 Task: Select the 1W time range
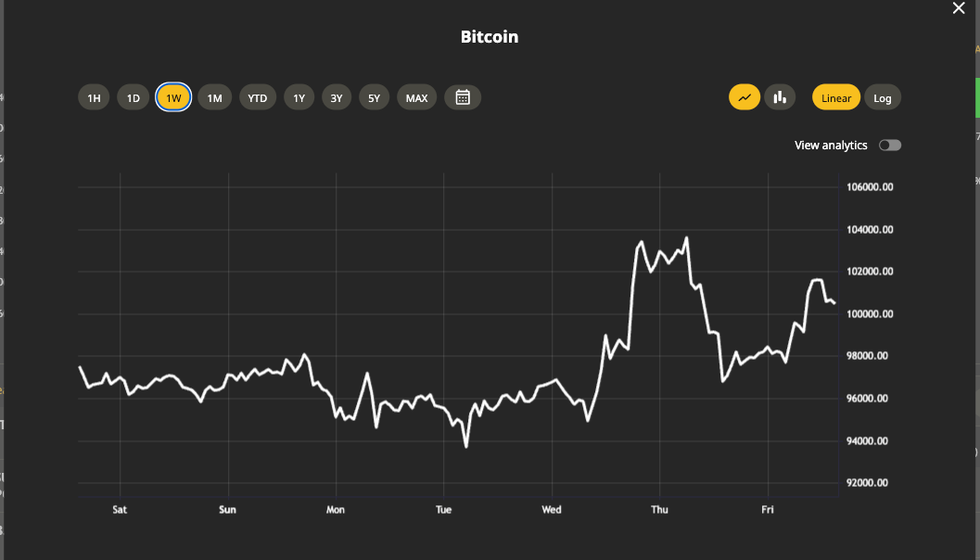[174, 98]
